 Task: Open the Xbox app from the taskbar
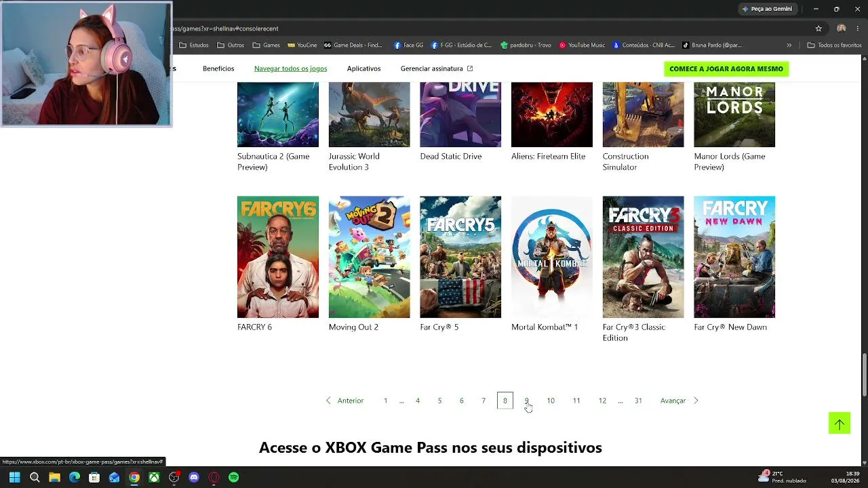pyautogui.click(x=154, y=477)
